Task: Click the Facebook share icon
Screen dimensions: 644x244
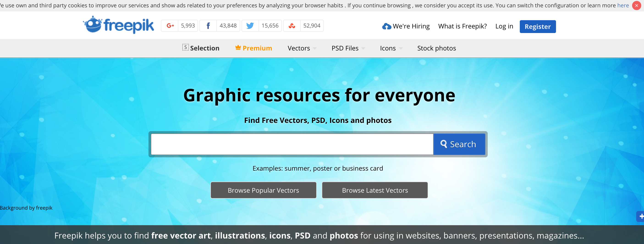Action: [208, 26]
